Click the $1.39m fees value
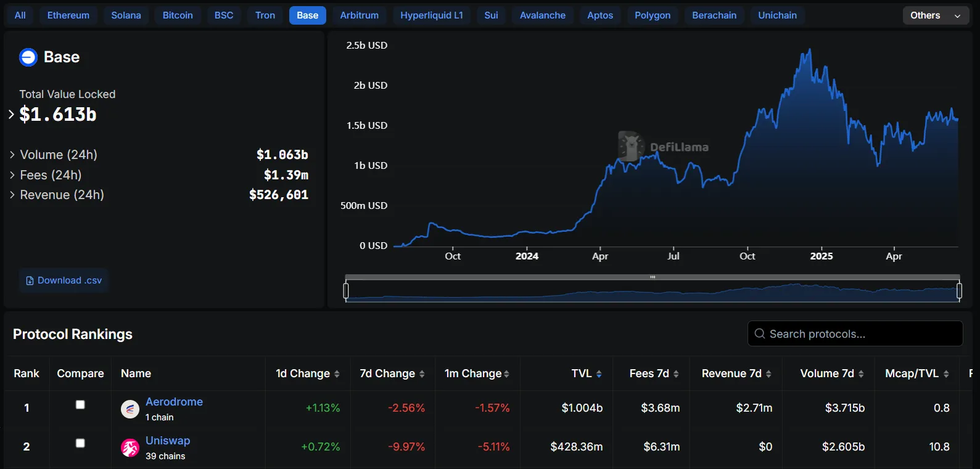Screen dimensions: 980x469 click(286, 175)
